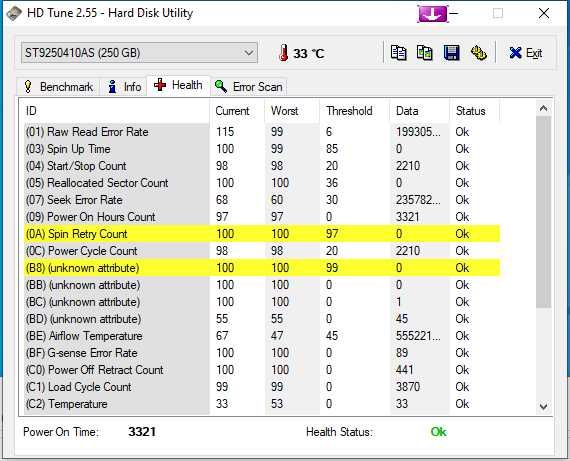Image resolution: width=570 pixels, height=461 pixels.
Task: Select the highlighted (B8) unknown attribute row
Action: (262, 268)
